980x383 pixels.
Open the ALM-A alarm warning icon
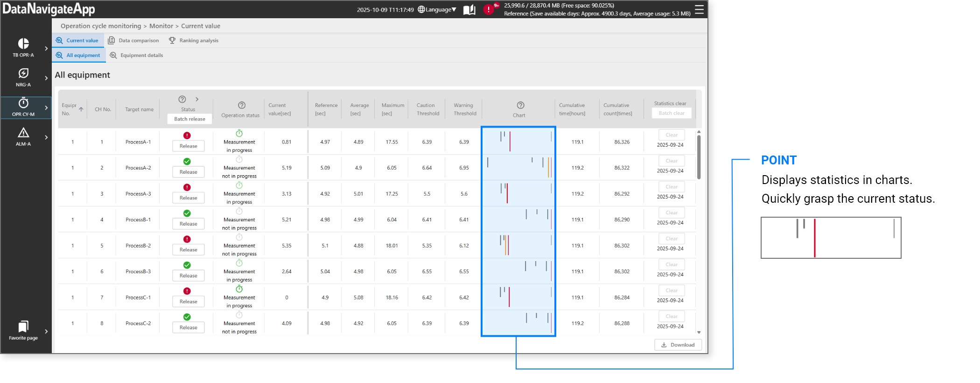[23, 133]
